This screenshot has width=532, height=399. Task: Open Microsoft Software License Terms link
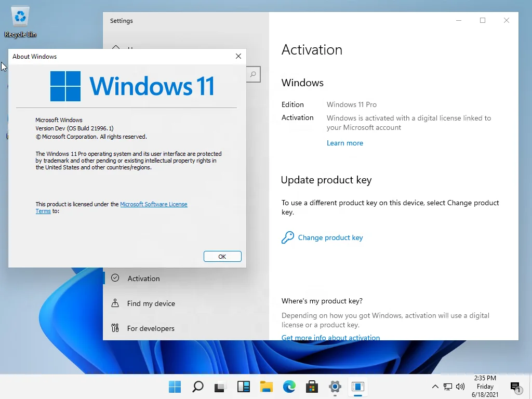pyautogui.click(x=111, y=207)
